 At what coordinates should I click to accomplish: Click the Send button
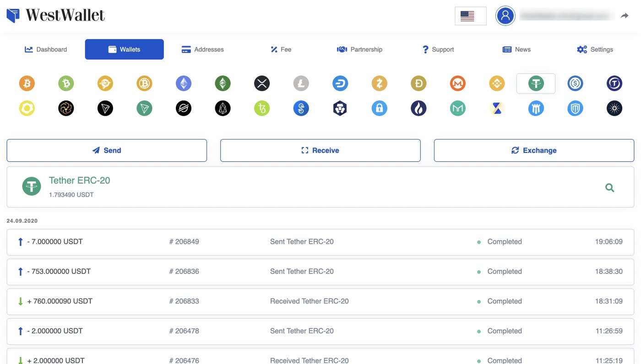pos(107,150)
